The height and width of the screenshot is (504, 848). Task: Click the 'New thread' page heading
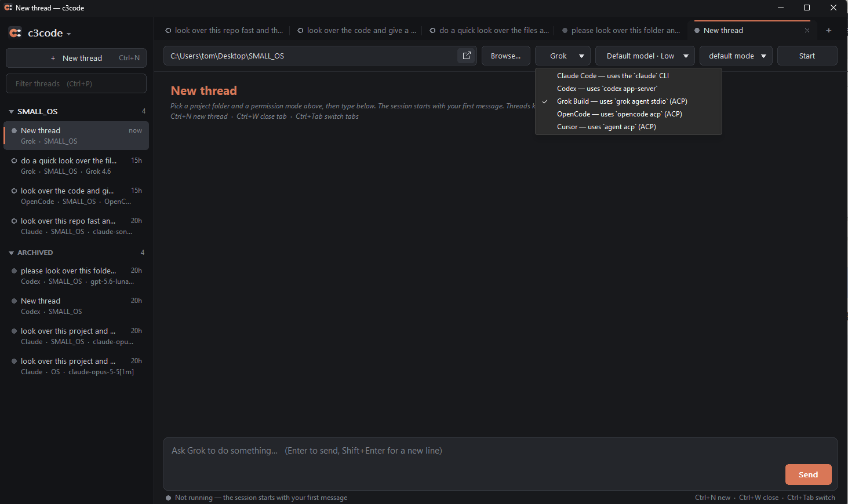tap(204, 91)
